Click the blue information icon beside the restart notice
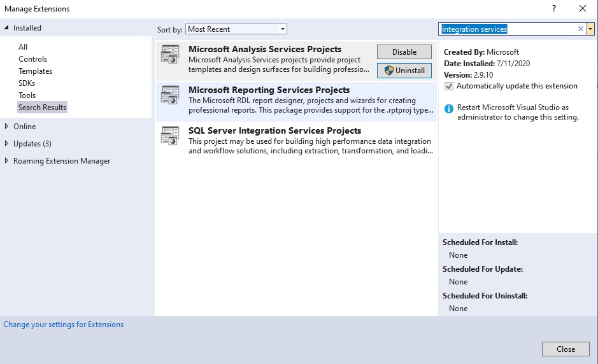The image size is (598, 364). click(449, 109)
